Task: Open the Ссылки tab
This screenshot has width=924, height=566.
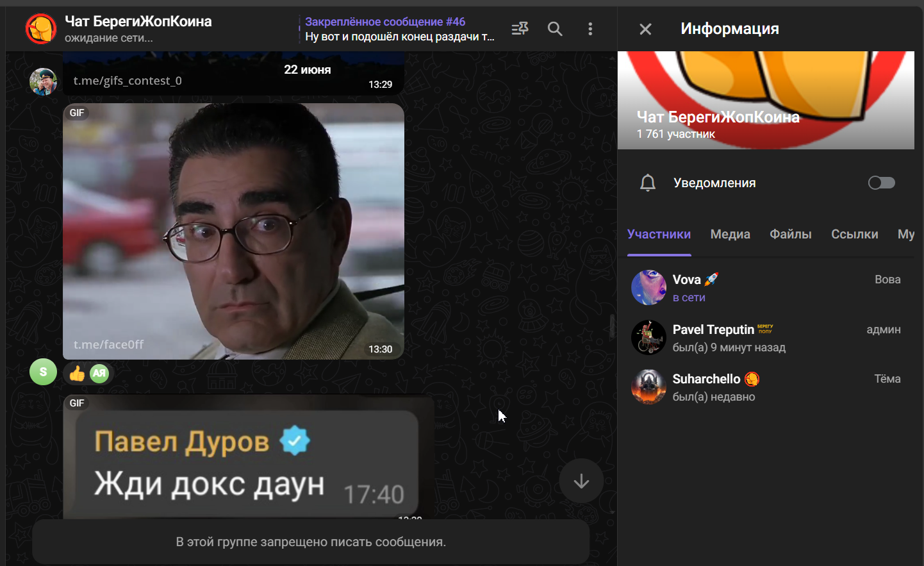Action: [x=854, y=235]
